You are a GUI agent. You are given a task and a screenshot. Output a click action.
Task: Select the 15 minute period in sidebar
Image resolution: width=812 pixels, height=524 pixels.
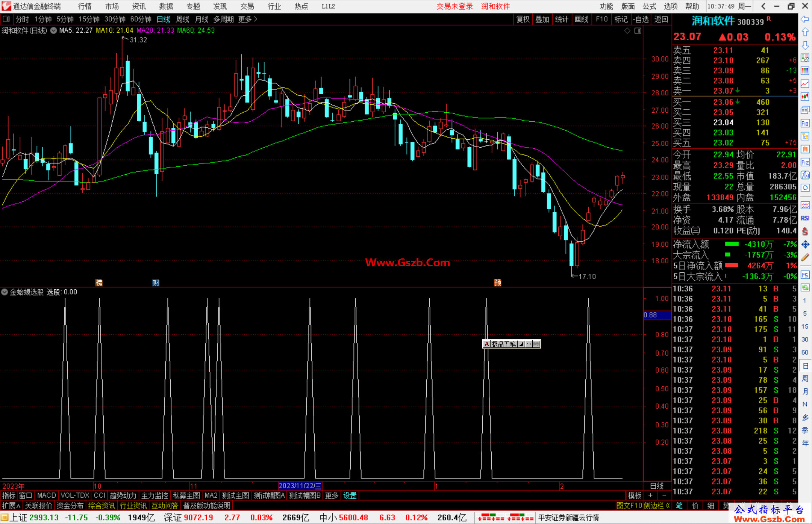click(x=805, y=326)
